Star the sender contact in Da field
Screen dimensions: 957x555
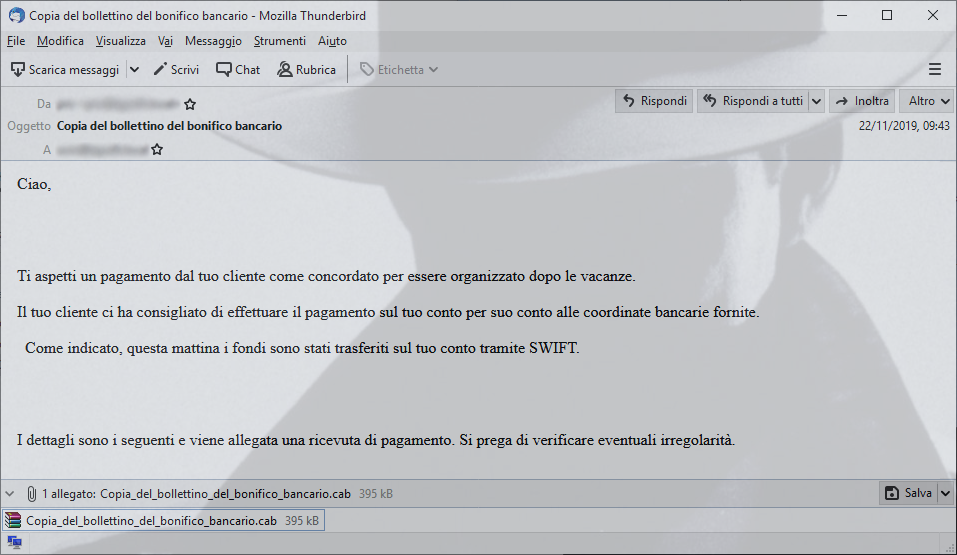pos(190,104)
